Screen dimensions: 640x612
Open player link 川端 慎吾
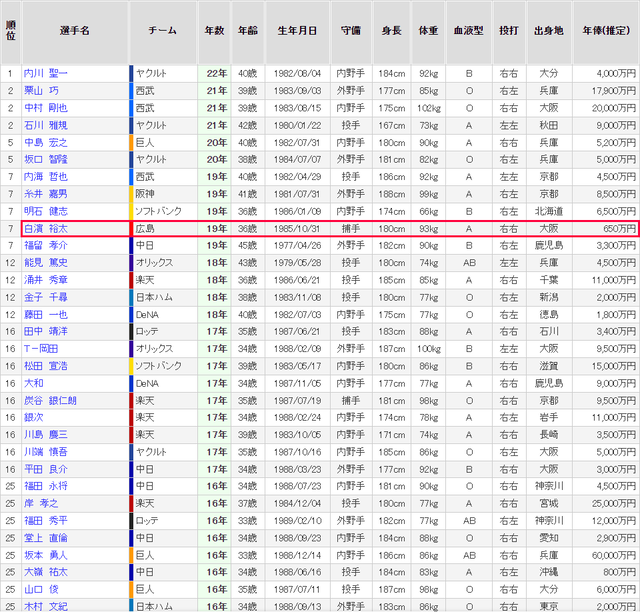tap(46, 452)
